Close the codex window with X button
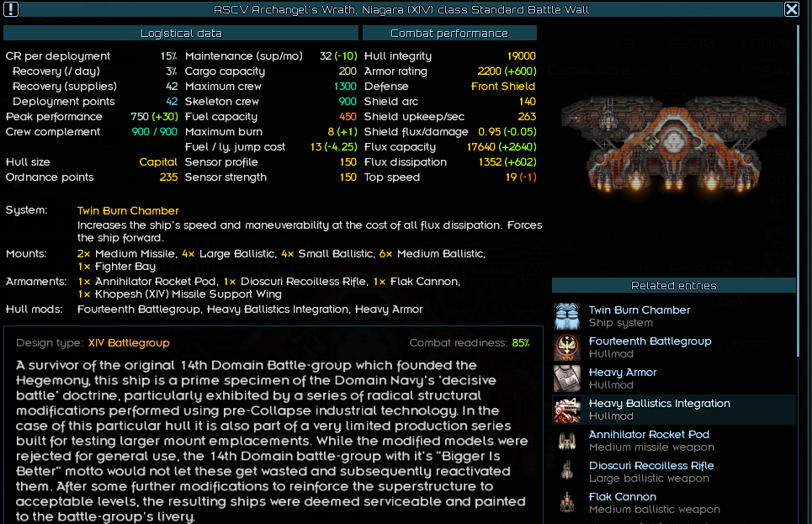This screenshot has width=812, height=524. click(x=791, y=9)
